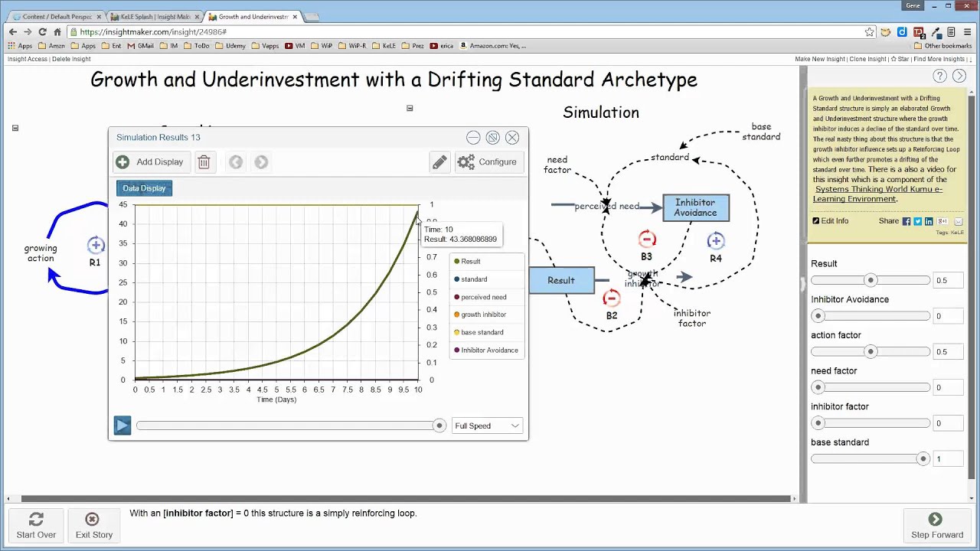Play the simulation animation
Image resolution: width=980 pixels, height=551 pixels.
122,425
